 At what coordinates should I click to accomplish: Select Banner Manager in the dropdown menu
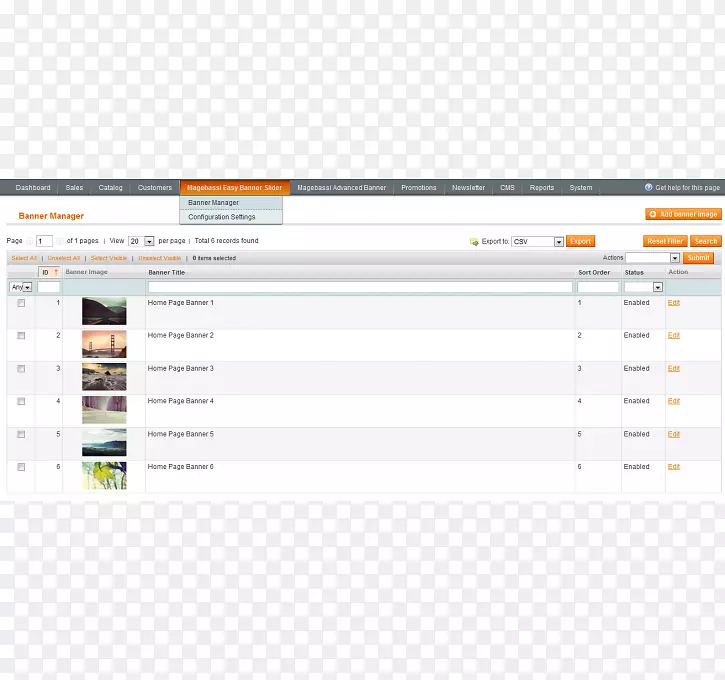coord(214,203)
